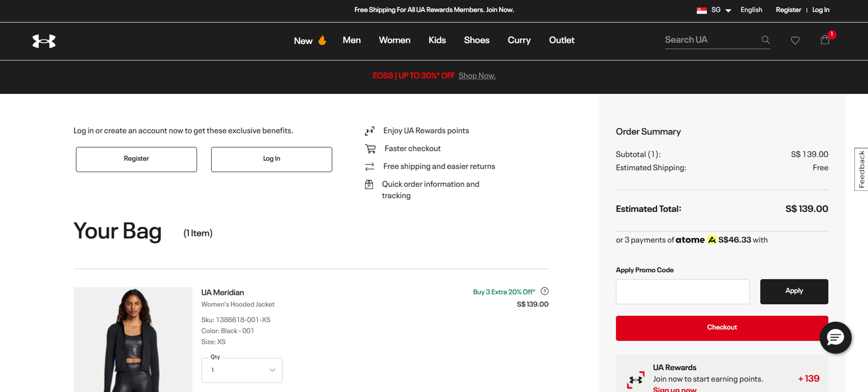Select the English language option

pyautogui.click(x=751, y=10)
